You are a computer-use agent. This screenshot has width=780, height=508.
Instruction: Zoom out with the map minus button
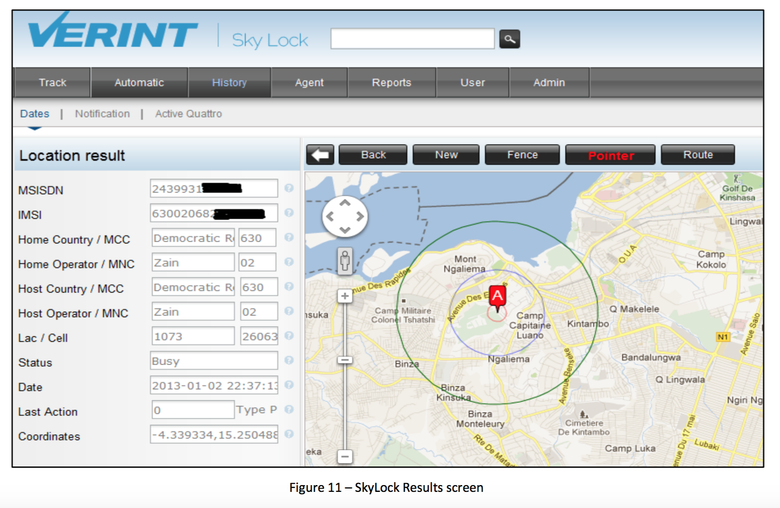coord(345,456)
